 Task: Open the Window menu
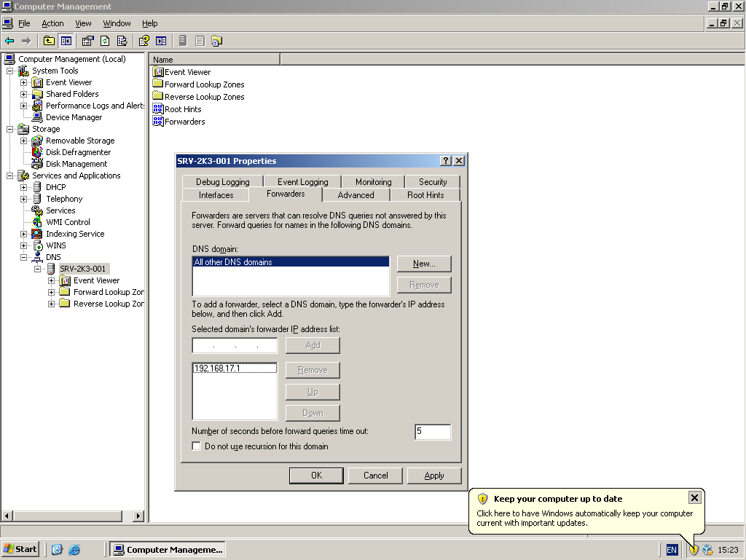pyautogui.click(x=117, y=23)
